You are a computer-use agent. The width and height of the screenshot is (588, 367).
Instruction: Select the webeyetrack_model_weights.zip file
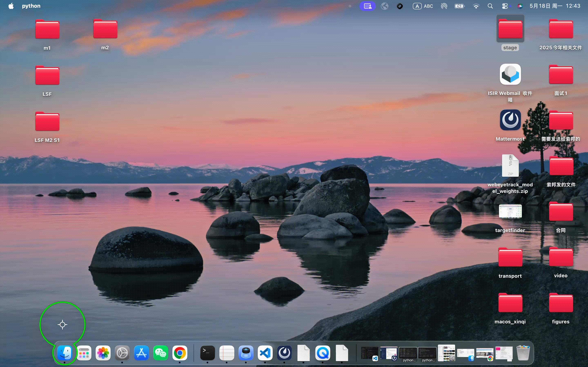[510, 174]
